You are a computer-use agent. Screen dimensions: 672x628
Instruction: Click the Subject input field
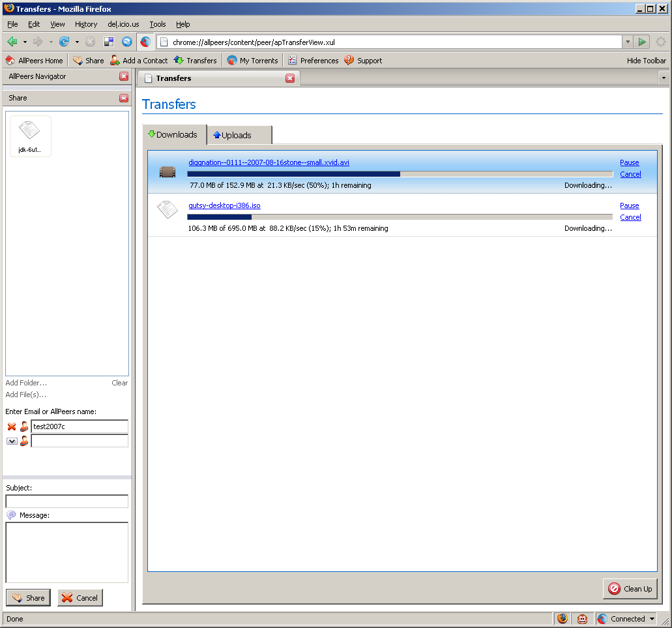pos(67,501)
